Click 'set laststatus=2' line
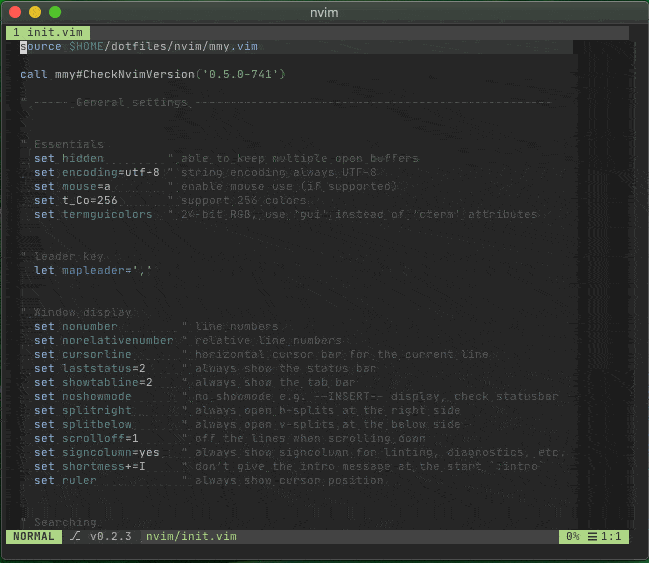The height and width of the screenshot is (563, 649). pos(205,369)
